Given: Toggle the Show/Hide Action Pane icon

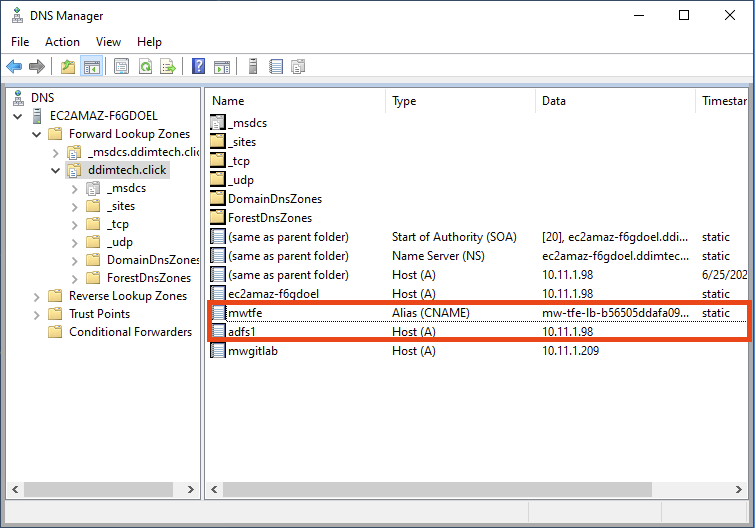Looking at the screenshot, I should pyautogui.click(x=222, y=66).
